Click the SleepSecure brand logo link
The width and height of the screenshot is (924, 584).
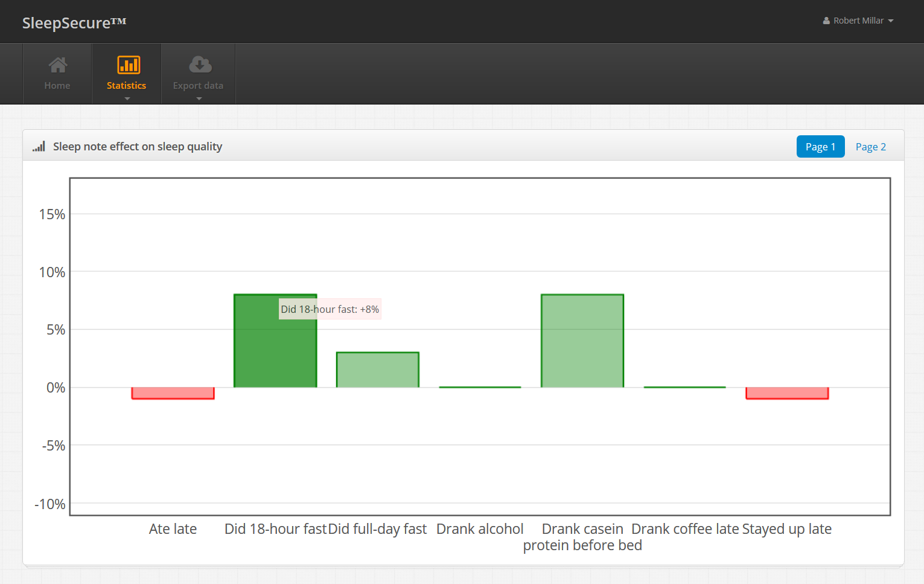[x=74, y=22]
